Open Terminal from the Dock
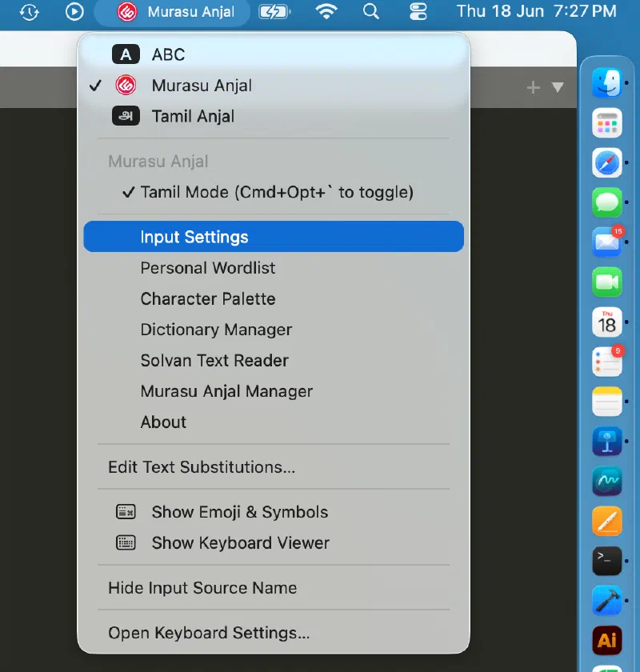The image size is (640, 672). tap(607, 561)
